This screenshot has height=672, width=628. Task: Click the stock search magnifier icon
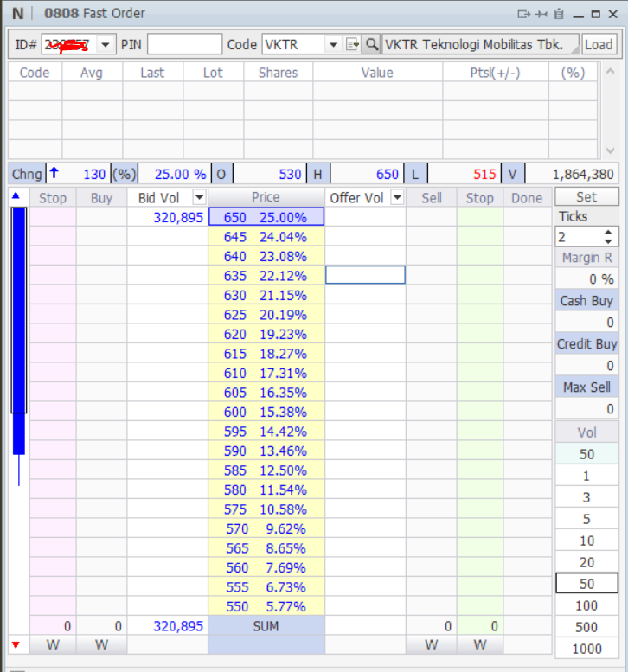point(371,44)
